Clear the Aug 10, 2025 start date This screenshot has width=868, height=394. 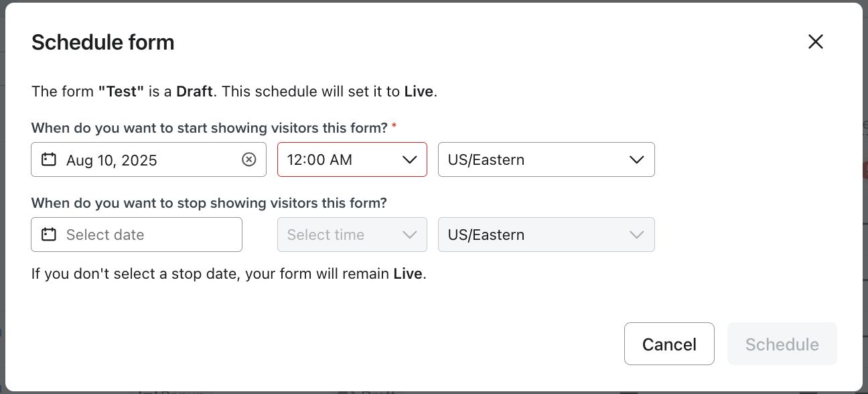[x=248, y=159]
